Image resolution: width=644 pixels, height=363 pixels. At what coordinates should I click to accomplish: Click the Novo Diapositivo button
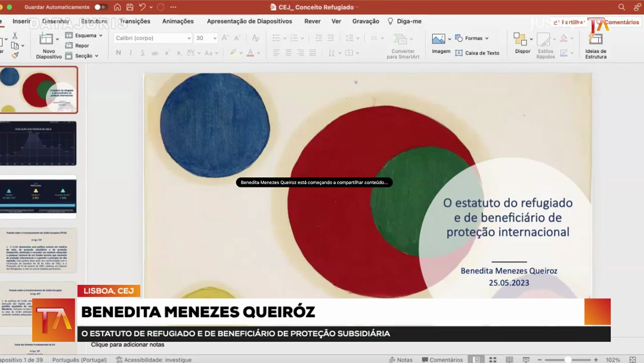click(48, 45)
